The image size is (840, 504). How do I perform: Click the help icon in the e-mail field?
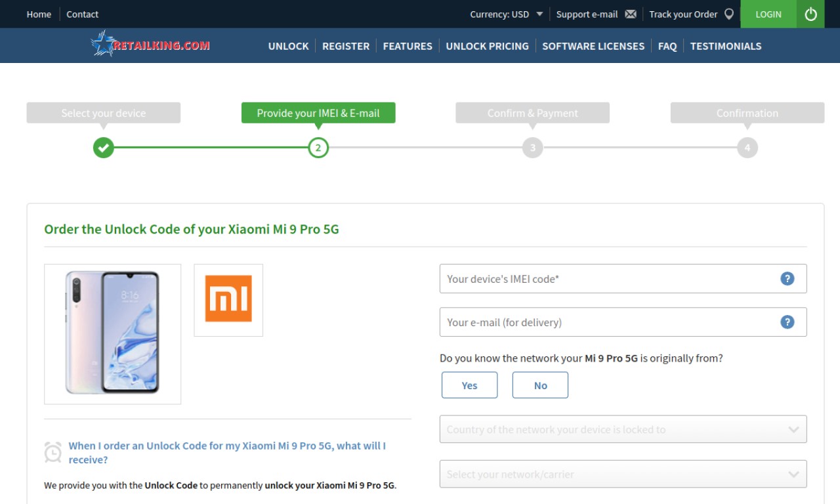pos(787,322)
